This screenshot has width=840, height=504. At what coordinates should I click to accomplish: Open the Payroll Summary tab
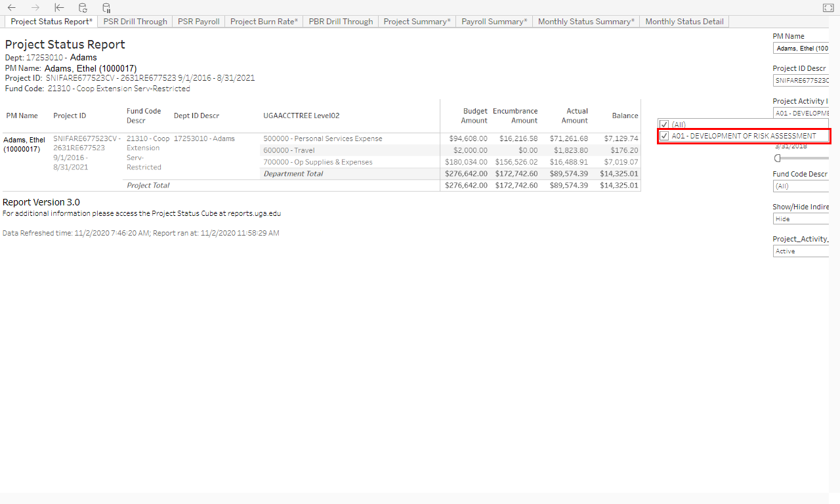coord(494,22)
